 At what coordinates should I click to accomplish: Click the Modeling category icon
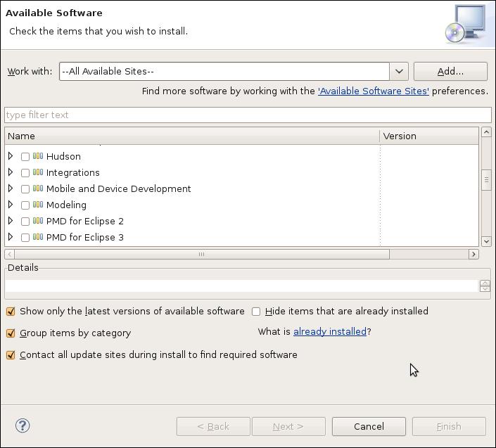tap(38, 204)
